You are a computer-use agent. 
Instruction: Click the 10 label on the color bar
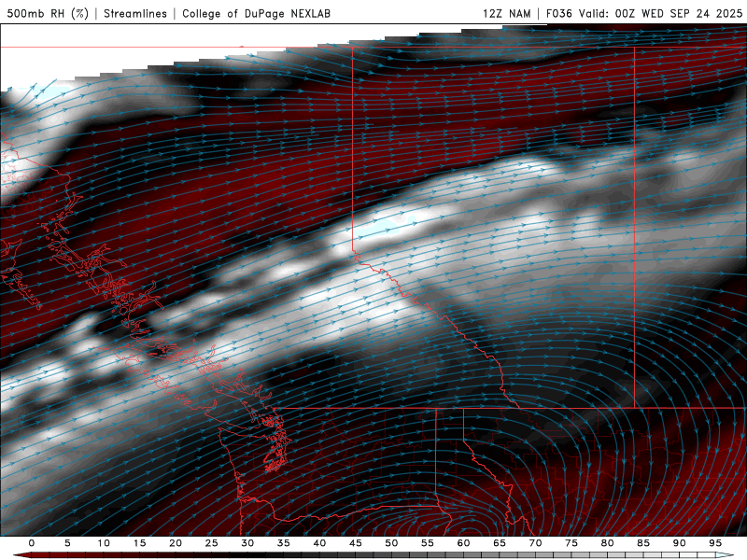click(104, 543)
